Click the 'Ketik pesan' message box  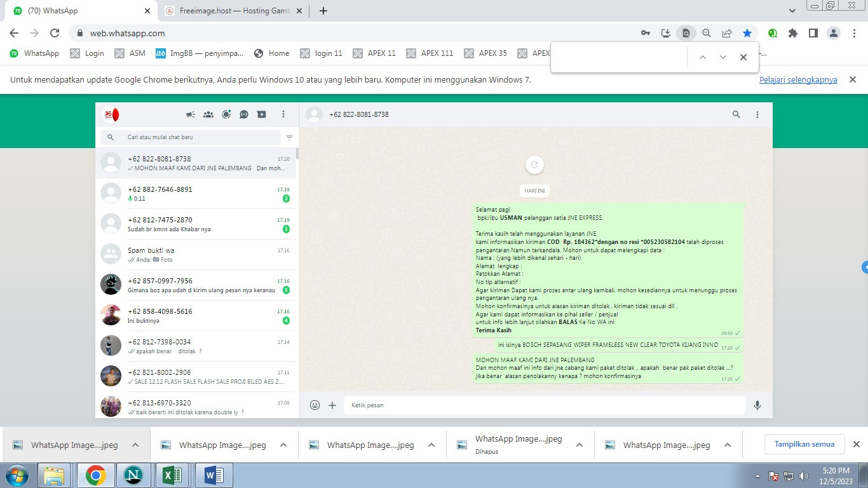[x=545, y=405]
